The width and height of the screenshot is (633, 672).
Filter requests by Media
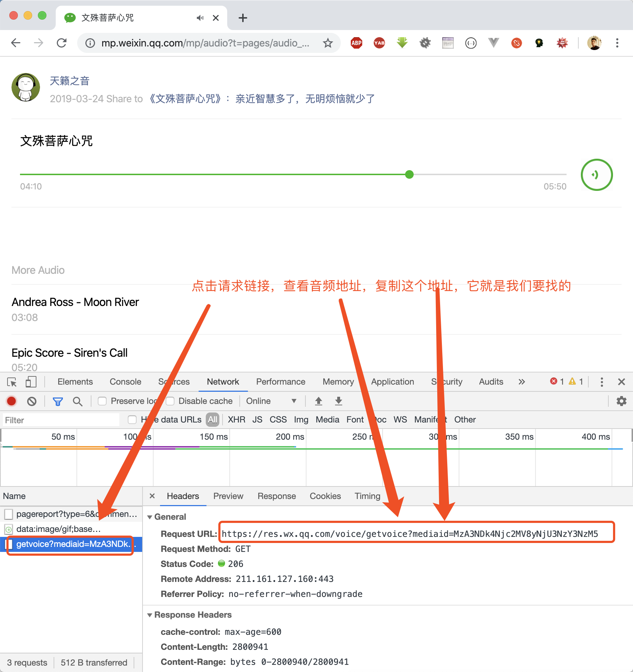pyautogui.click(x=327, y=420)
